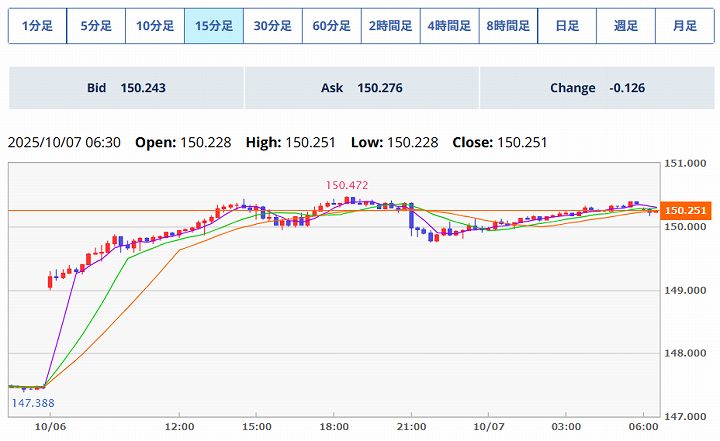Switch to the weekly 週足 chart
This screenshot has width=720, height=441.
tap(626, 26)
